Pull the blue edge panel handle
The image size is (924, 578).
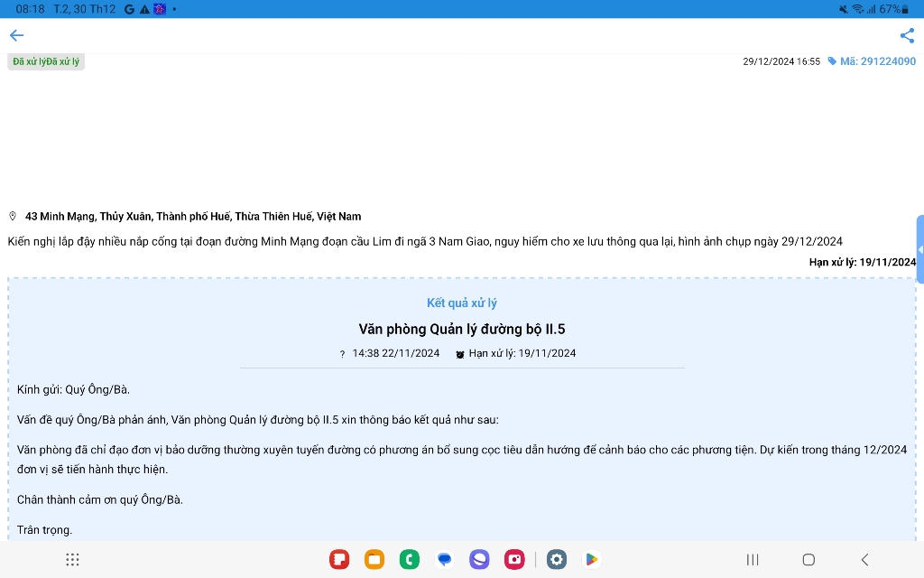(x=919, y=249)
